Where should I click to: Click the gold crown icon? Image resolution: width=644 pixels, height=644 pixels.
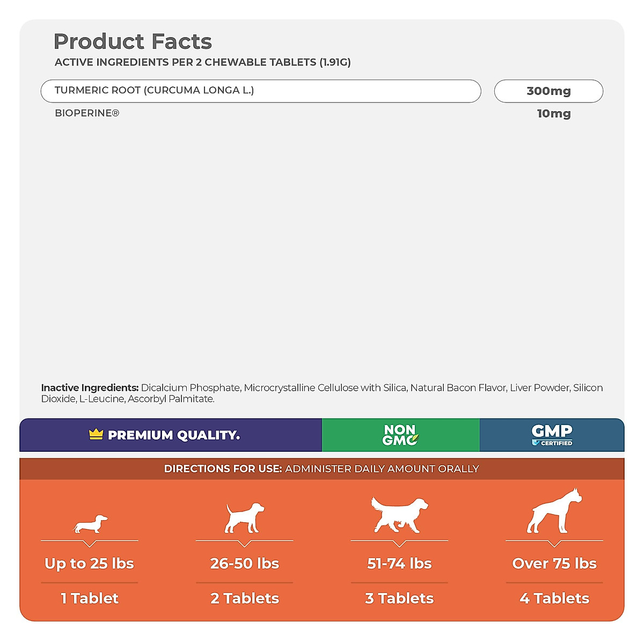tap(96, 434)
